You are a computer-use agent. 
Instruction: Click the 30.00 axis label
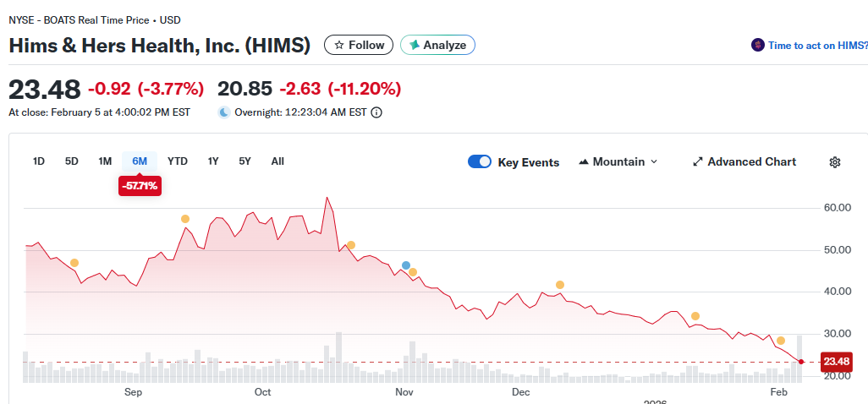(x=837, y=334)
